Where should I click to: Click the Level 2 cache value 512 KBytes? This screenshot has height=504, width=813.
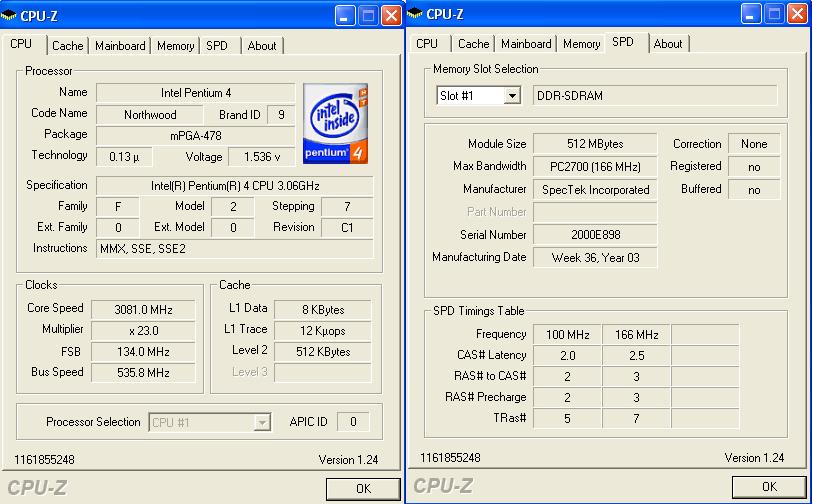tap(323, 352)
